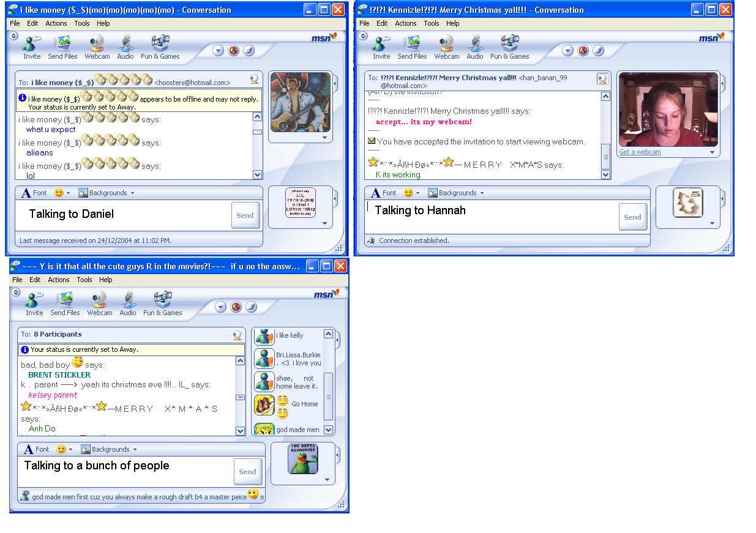
Task: Open round menu dropdown arrow in group window toolbar
Action: (x=221, y=307)
